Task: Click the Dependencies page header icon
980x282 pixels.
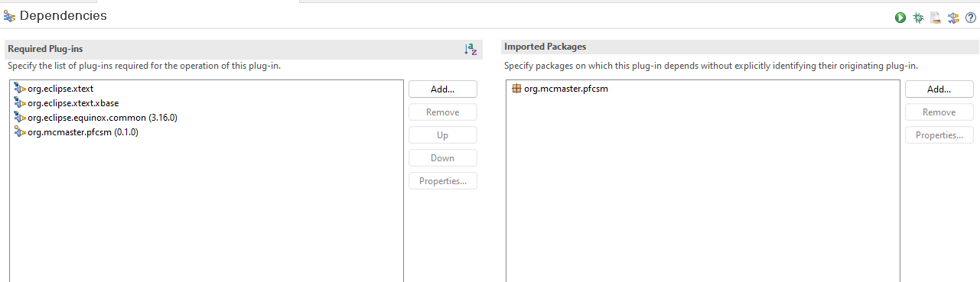Action: click(x=9, y=15)
